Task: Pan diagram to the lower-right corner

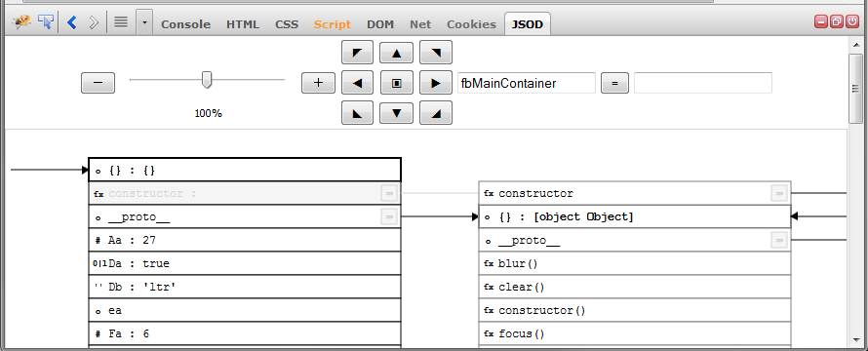Action: (x=436, y=113)
